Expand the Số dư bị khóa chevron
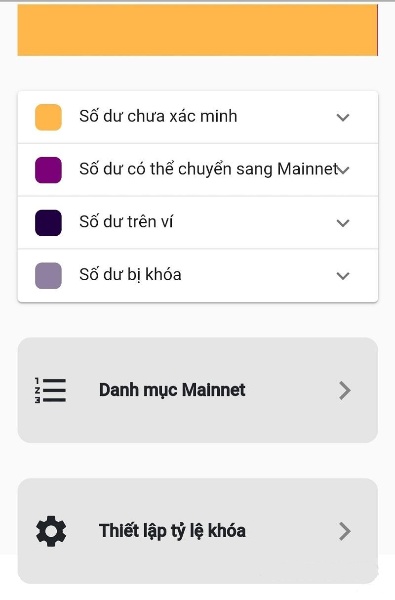This screenshot has width=395, height=600. click(343, 276)
